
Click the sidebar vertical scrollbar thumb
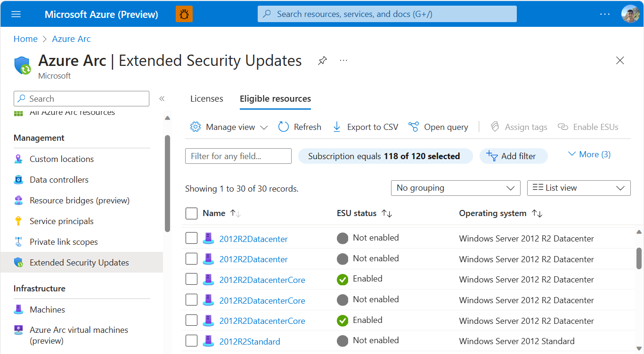coord(167,183)
